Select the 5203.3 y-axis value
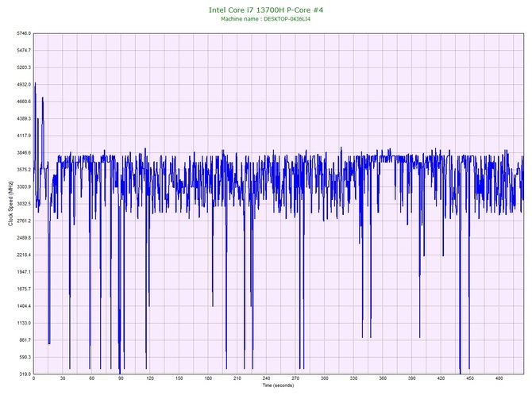 pyautogui.click(x=24, y=67)
